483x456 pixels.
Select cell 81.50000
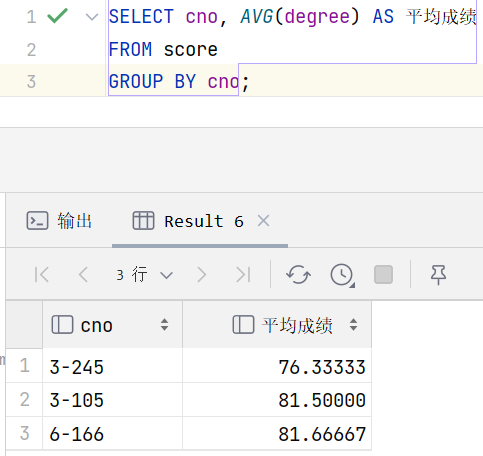pos(277,400)
